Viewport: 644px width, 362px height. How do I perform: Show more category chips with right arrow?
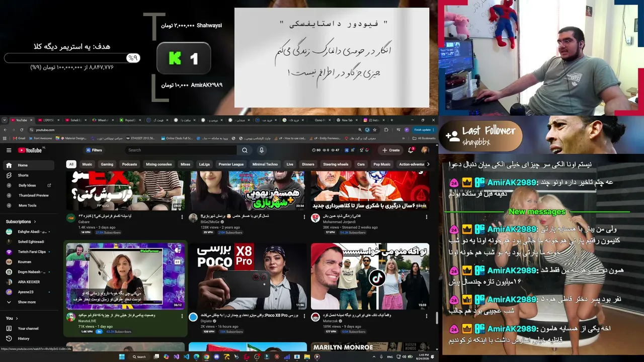428,164
